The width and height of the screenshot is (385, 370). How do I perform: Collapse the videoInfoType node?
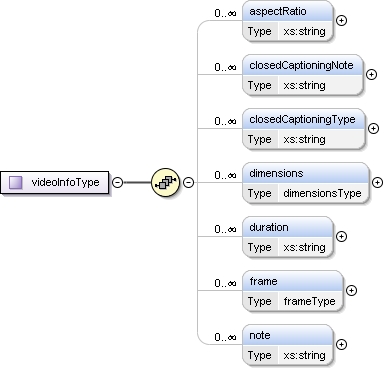(x=117, y=182)
